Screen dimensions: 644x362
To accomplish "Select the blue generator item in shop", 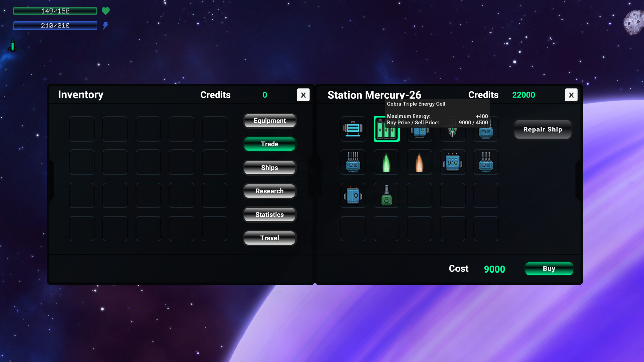I will click(353, 129).
